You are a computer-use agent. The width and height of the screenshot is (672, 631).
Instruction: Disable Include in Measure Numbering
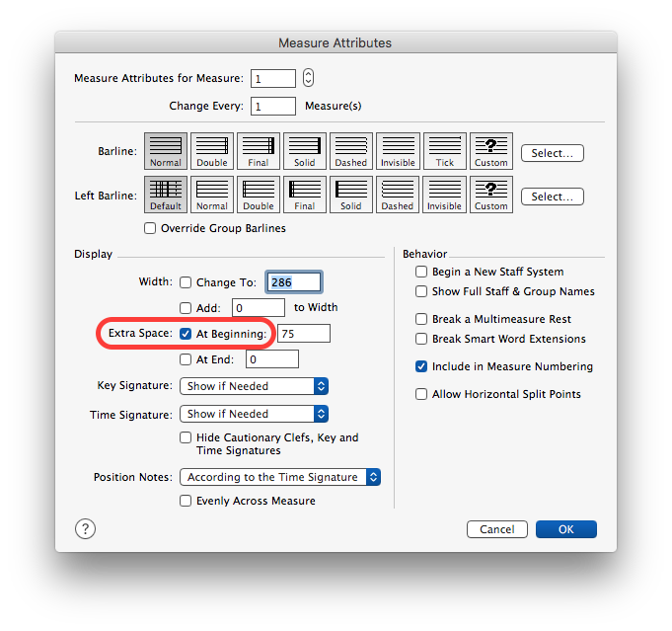(x=422, y=366)
